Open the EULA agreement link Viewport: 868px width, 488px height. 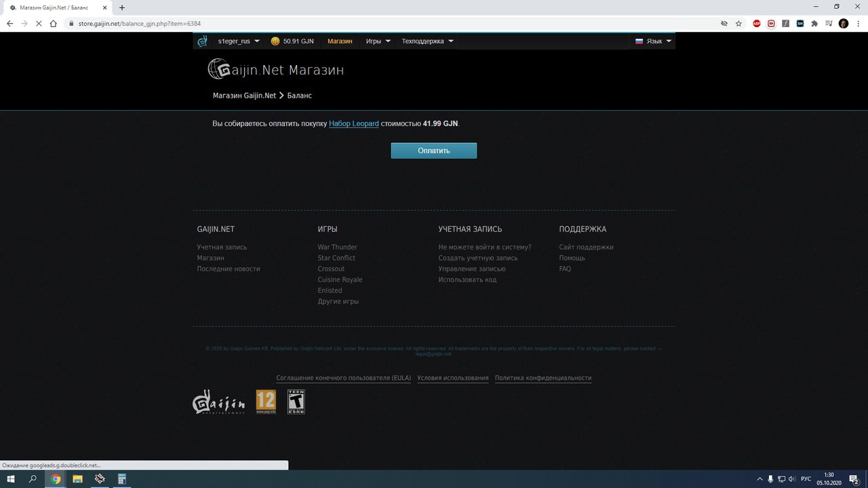[343, 378]
